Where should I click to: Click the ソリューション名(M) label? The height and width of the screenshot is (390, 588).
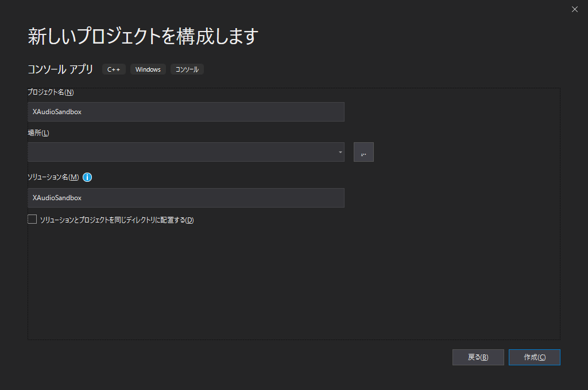(53, 177)
